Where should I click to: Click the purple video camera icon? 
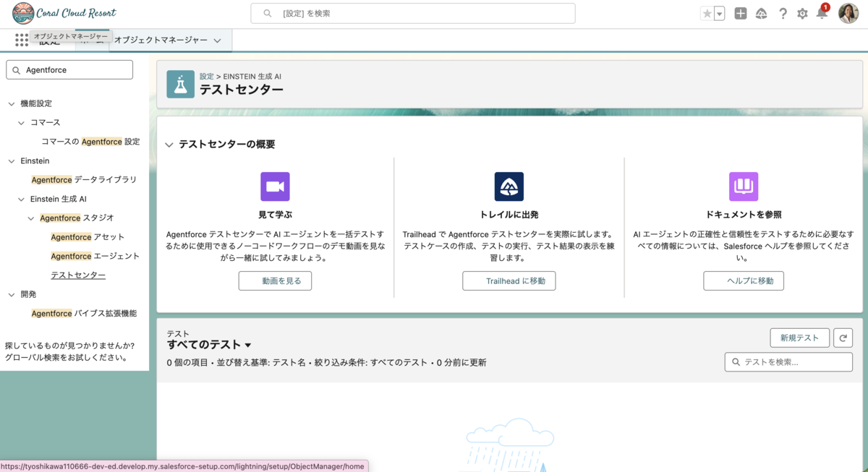pos(275,186)
